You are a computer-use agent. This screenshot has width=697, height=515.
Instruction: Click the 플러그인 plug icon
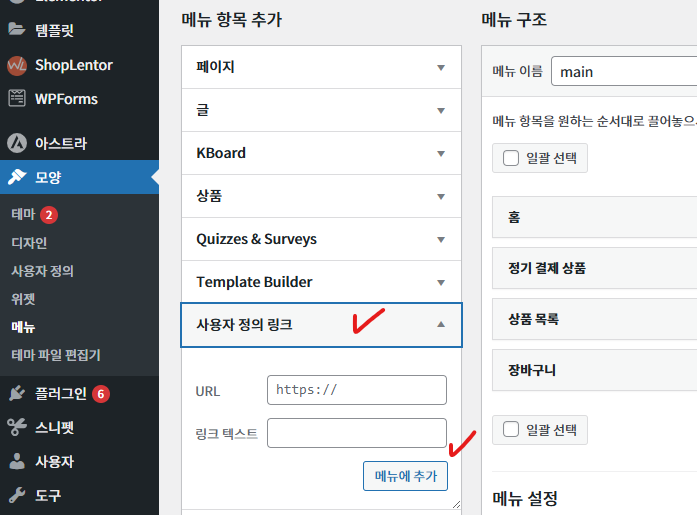tap(17, 393)
